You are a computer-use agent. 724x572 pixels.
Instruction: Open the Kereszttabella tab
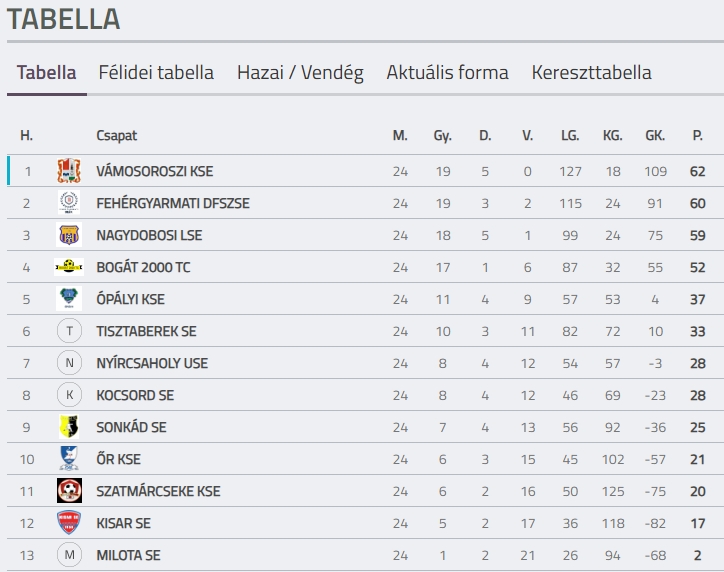tap(591, 72)
